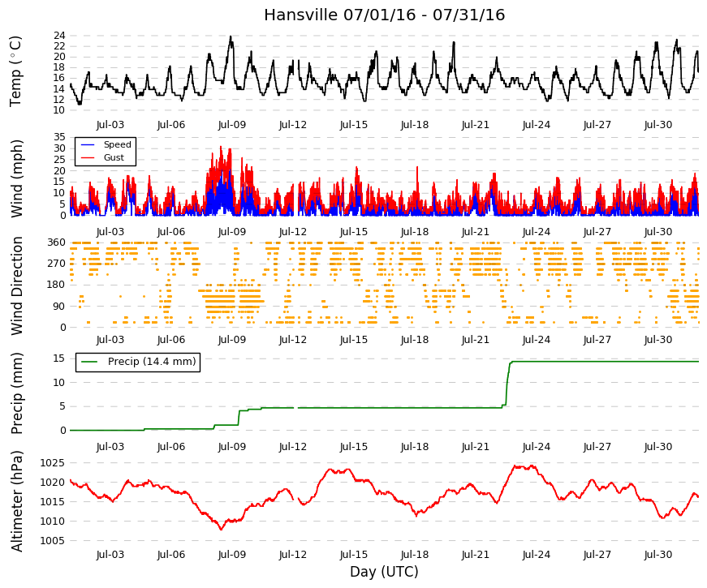Click the blue Speed legend line
The width and height of the screenshot is (707, 588).
coord(88,144)
